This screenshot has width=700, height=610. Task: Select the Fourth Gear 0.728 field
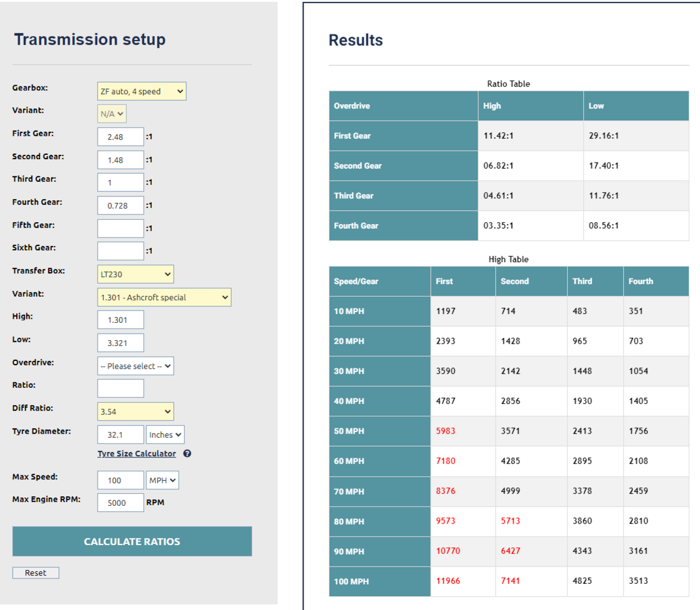point(120,206)
